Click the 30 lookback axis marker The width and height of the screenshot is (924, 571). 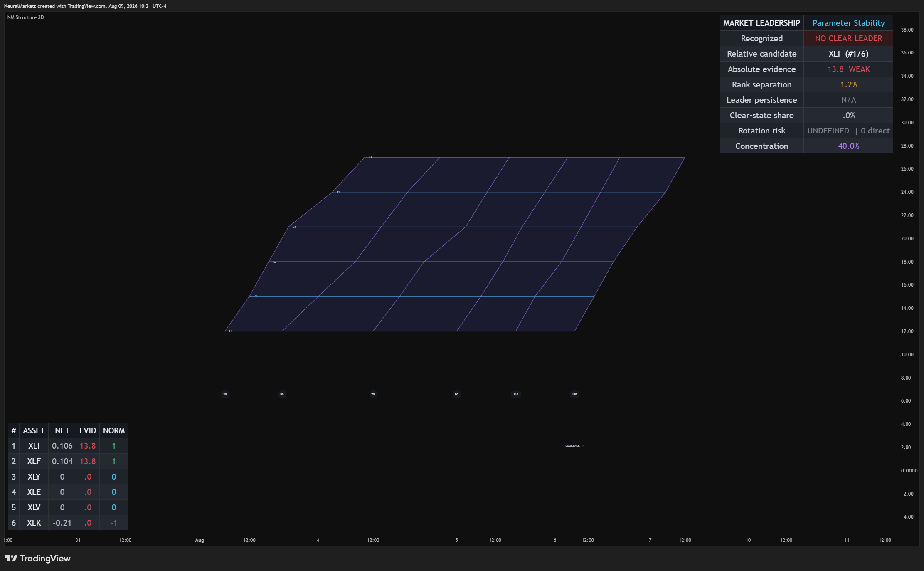(x=225, y=394)
